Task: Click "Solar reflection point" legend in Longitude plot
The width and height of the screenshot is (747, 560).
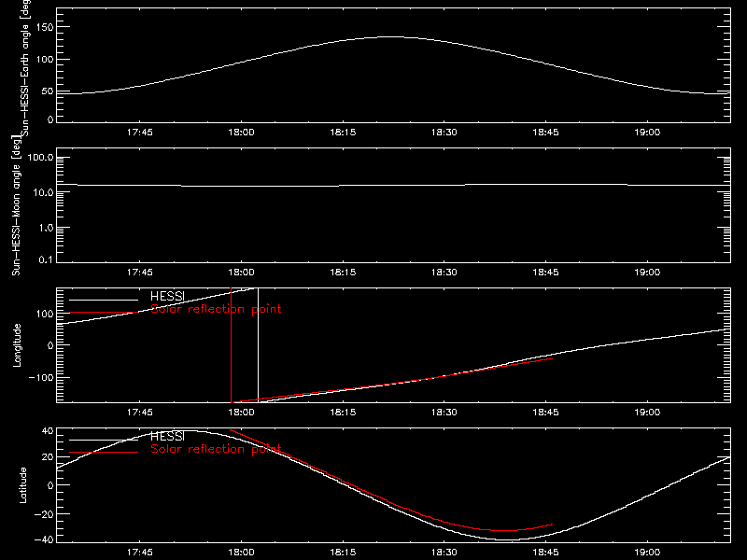Action: point(216,309)
